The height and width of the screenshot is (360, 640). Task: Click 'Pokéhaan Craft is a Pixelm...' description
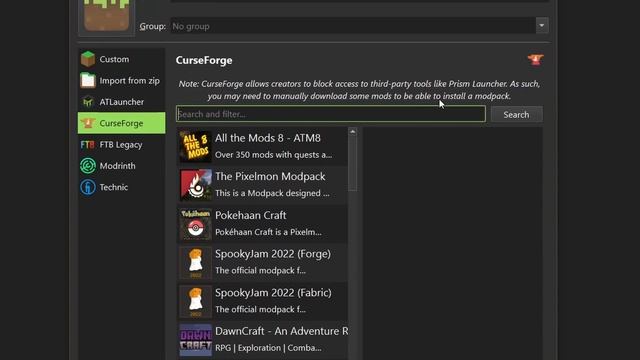(268, 232)
